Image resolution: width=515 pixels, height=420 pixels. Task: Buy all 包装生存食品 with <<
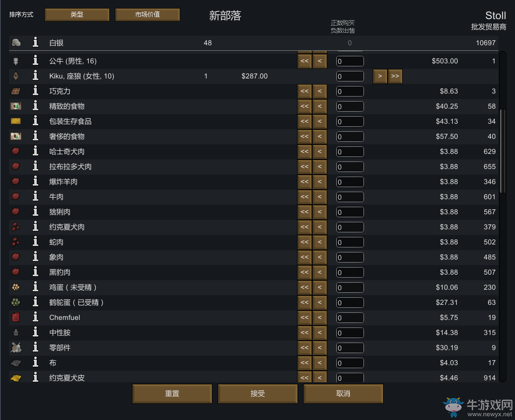[x=305, y=121]
